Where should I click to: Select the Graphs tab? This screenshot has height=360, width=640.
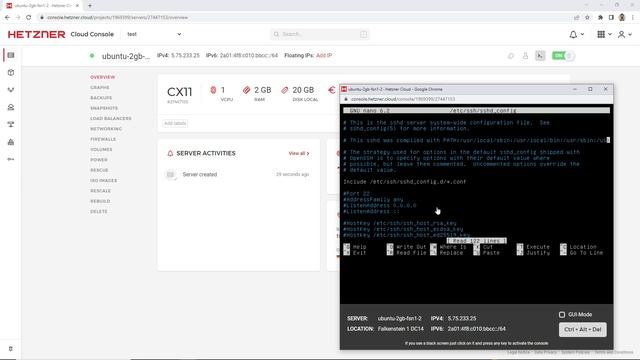coord(100,87)
